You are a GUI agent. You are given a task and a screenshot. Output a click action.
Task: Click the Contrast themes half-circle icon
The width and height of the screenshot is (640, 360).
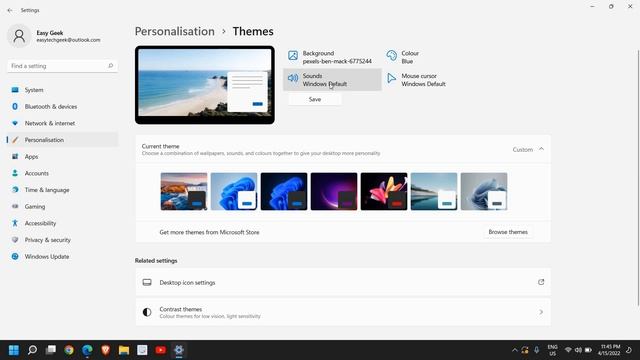click(147, 312)
